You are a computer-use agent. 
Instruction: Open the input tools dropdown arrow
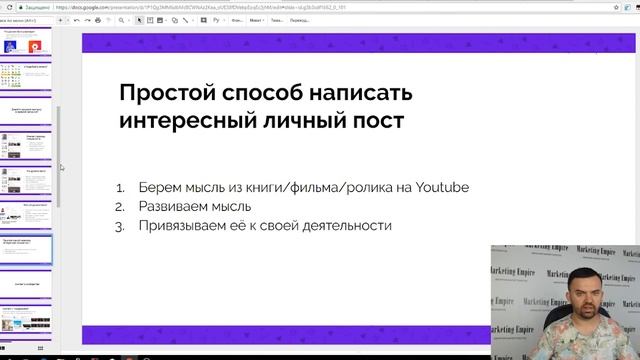coord(224,20)
